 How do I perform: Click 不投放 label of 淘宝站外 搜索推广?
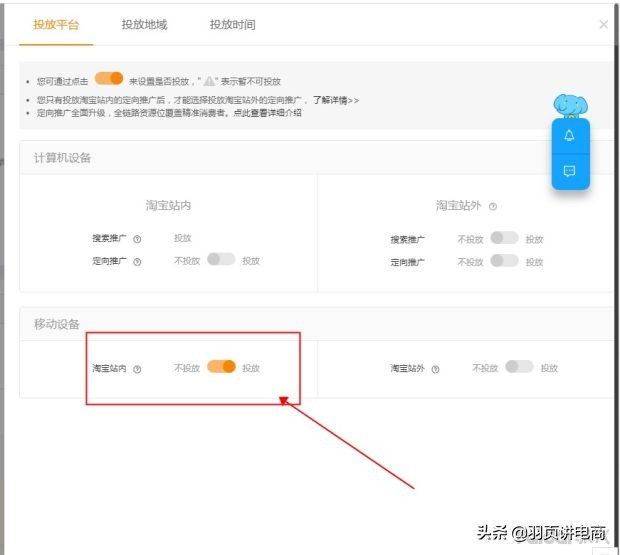click(471, 240)
